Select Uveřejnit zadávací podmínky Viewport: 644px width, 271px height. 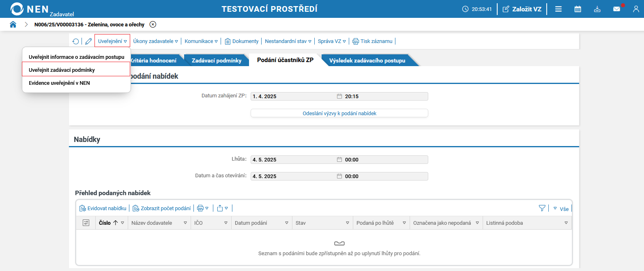click(76, 70)
